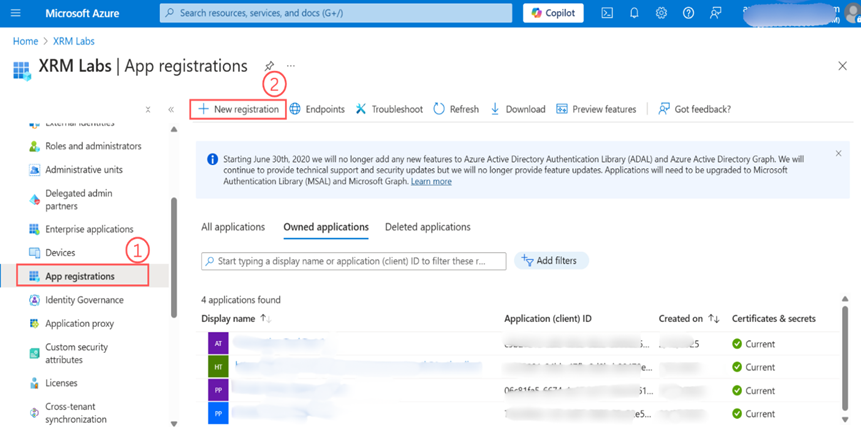
Task: Click the Add filters button
Action: click(552, 261)
